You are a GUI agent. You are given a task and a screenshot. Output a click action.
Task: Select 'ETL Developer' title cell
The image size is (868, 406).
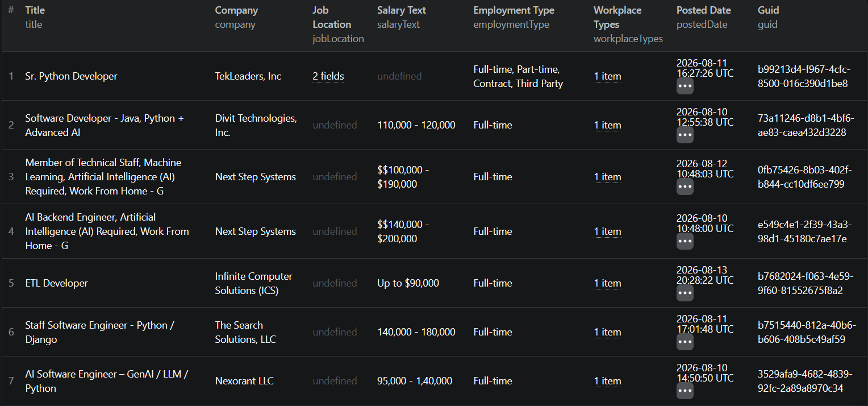tap(56, 283)
